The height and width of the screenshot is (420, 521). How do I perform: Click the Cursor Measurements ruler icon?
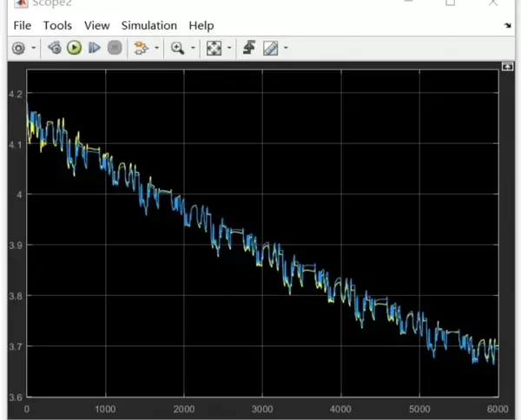pyautogui.click(x=270, y=49)
